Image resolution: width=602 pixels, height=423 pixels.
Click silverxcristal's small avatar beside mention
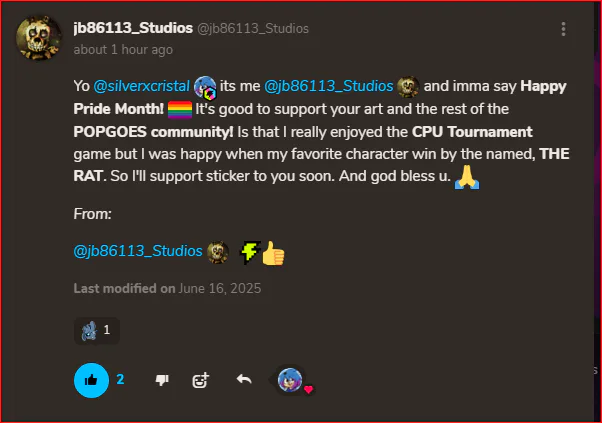point(205,87)
